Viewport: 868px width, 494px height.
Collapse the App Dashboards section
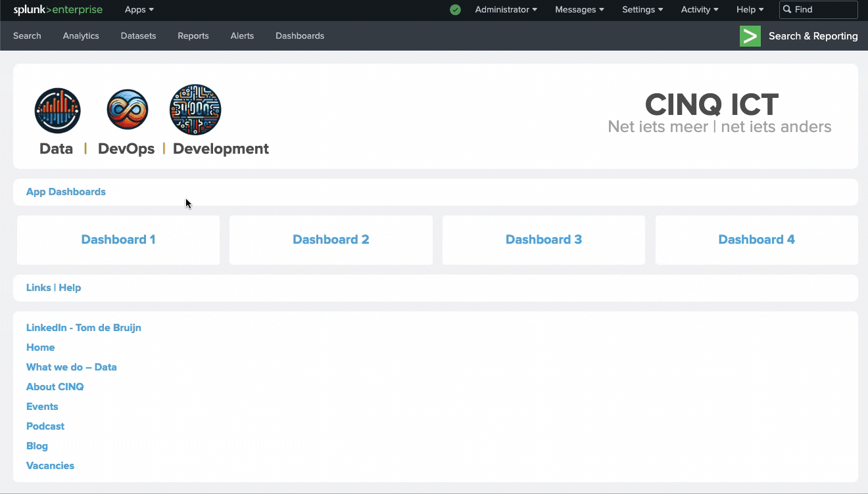click(66, 191)
